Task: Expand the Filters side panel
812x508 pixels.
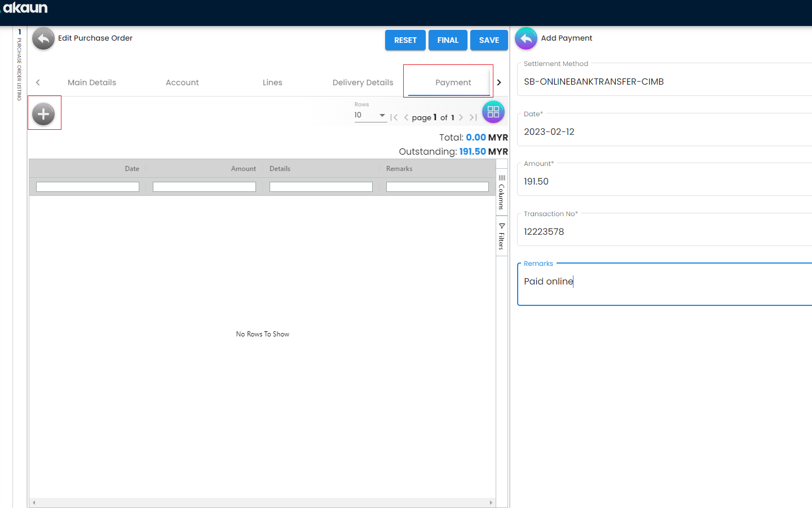Action: tap(501, 236)
